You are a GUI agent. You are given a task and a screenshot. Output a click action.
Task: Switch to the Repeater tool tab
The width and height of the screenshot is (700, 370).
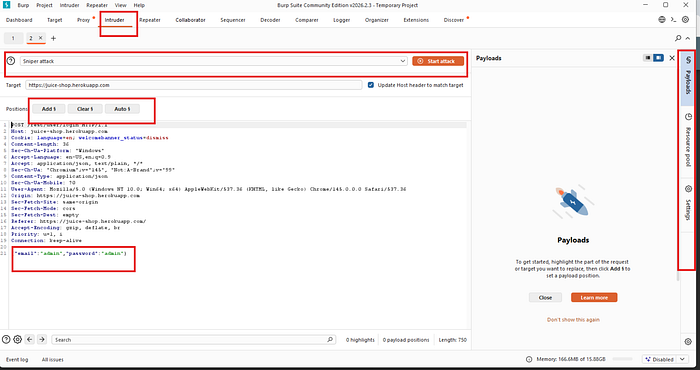(x=150, y=20)
